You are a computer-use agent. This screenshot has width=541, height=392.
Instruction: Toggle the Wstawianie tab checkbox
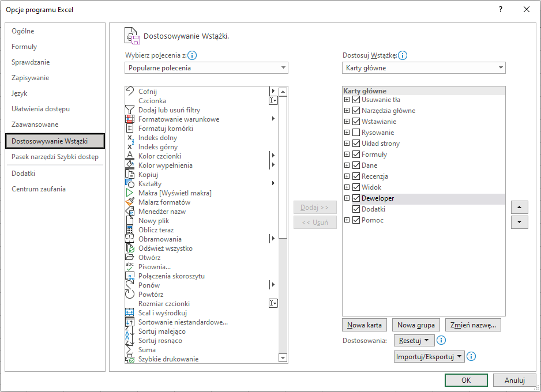tap(356, 122)
